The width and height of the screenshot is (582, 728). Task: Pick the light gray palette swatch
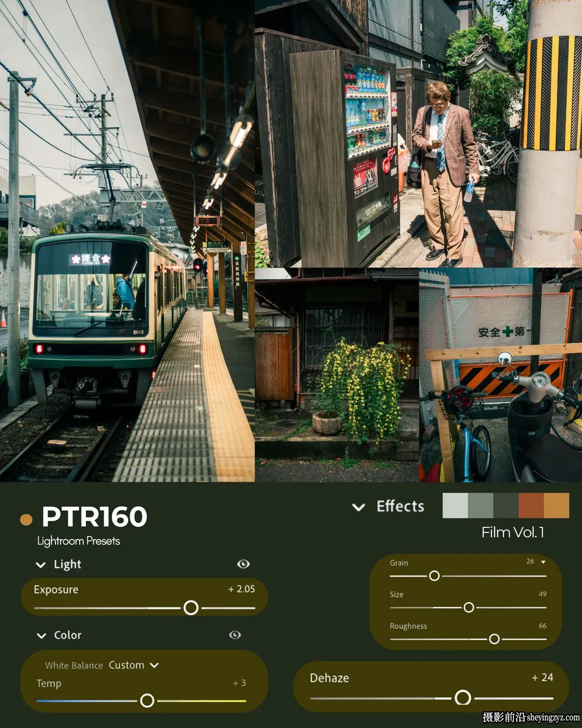tap(455, 506)
